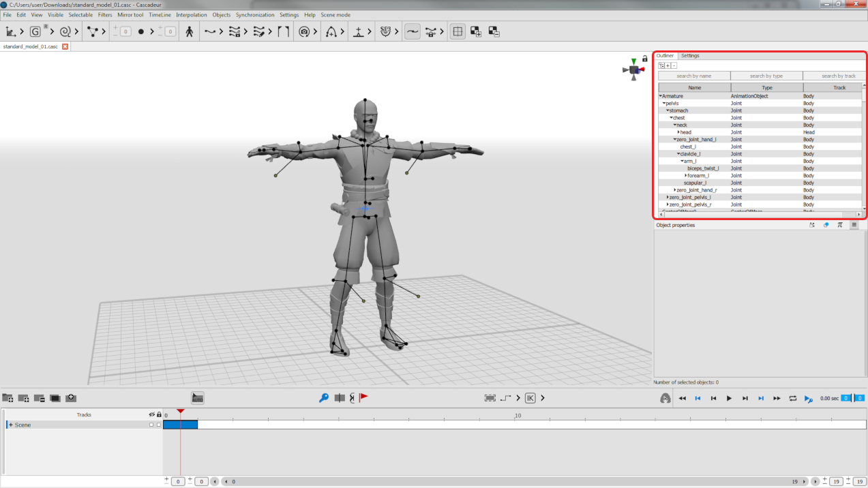Click the spiral rotation tool icon
Screen dimensions: 868x488
click(65, 31)
